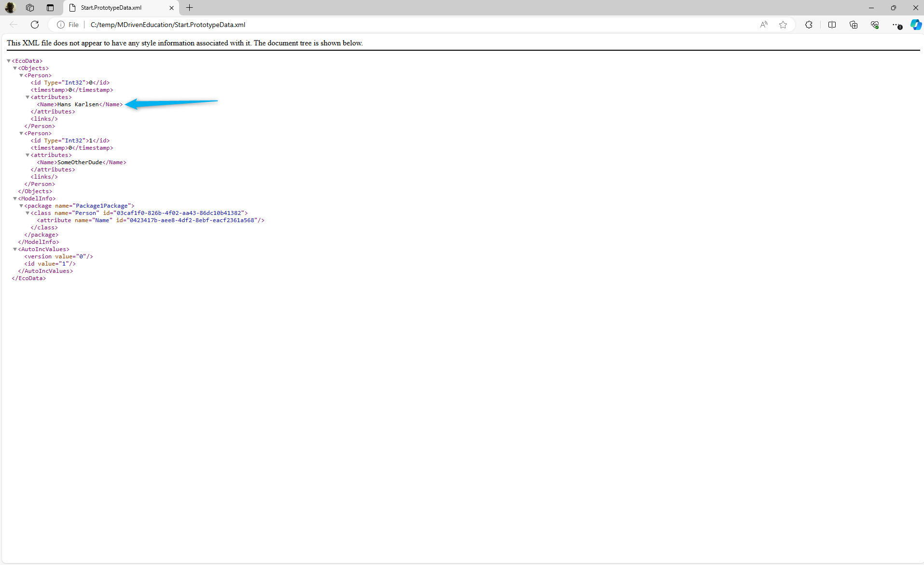Viewport: 924px width, 565px height.
Task: Open Split screen view
Action: [832, 25]
